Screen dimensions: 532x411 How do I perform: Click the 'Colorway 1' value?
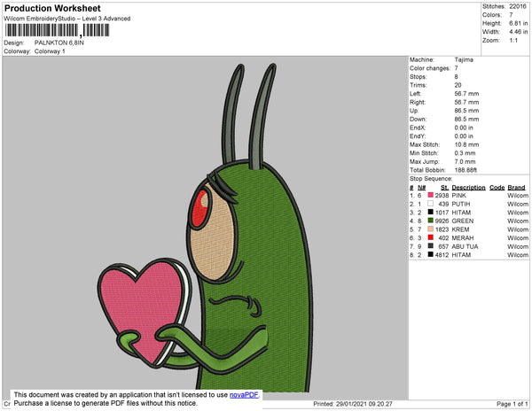[50, 51]
